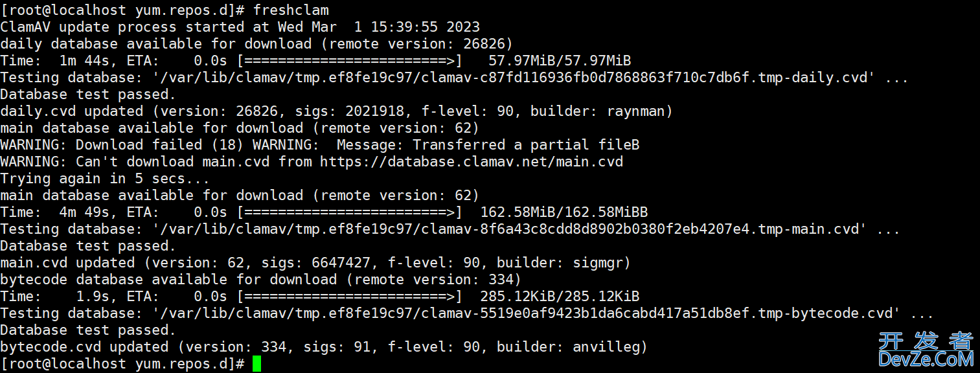Click the green terminal cursor block

256,364
